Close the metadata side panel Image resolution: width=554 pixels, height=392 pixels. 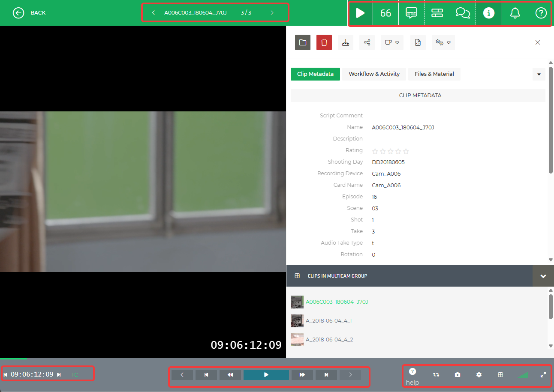538,42
